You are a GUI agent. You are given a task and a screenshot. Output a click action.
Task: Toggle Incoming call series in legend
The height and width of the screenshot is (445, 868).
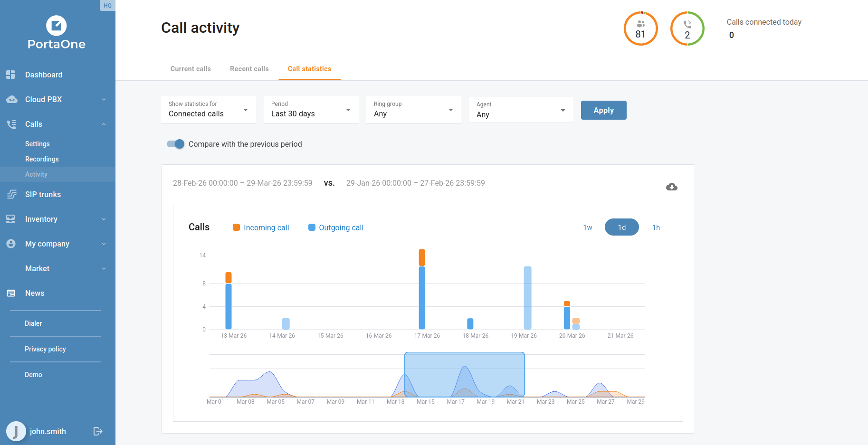261,227
